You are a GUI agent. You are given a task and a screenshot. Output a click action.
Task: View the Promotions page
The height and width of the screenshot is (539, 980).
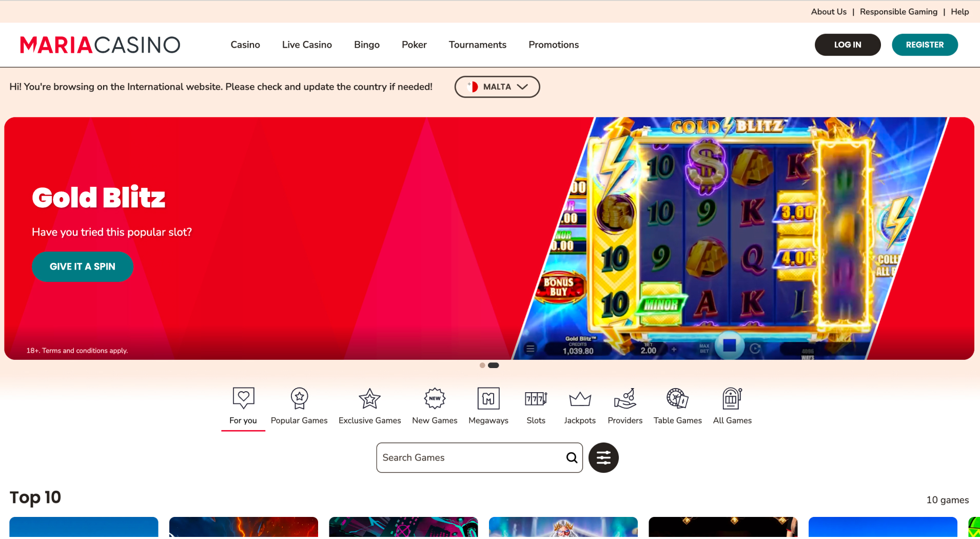pyautogui.click(x=554, y=45)
